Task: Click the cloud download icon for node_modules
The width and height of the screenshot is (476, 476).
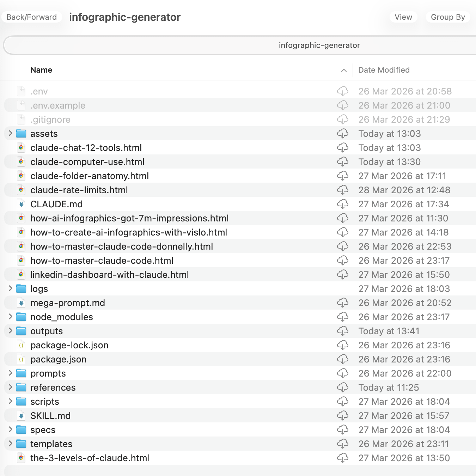Action: [343, 317]
